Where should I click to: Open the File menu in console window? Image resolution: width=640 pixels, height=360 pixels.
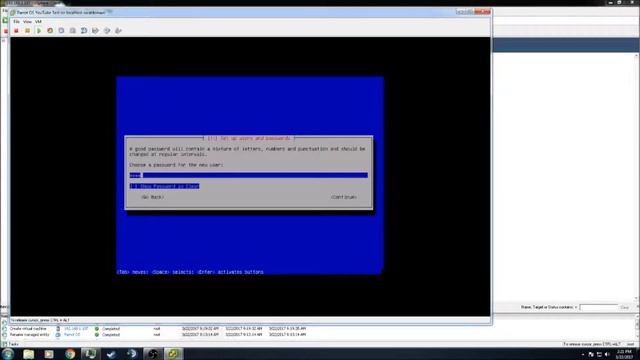[16, 22]
